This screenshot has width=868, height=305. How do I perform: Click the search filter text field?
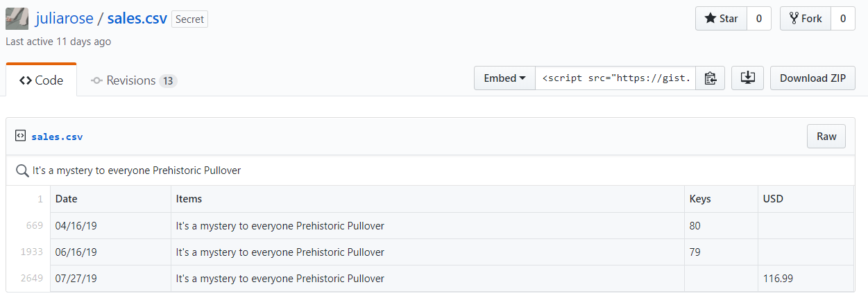pyautogui.click(x=437, y=170)
